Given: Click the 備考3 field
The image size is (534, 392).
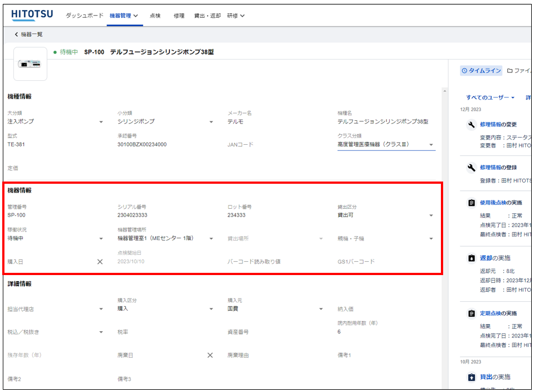Looking at the screenshot, I should click(166, 379).
